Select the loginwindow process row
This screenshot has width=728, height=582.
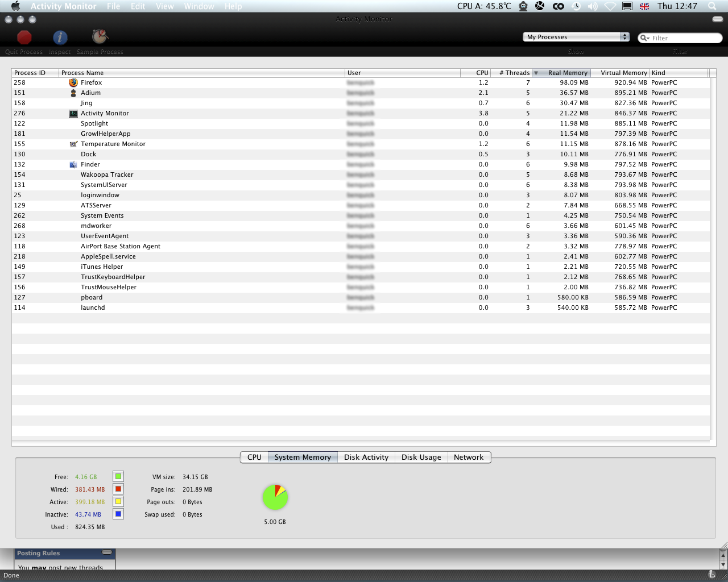361,195
